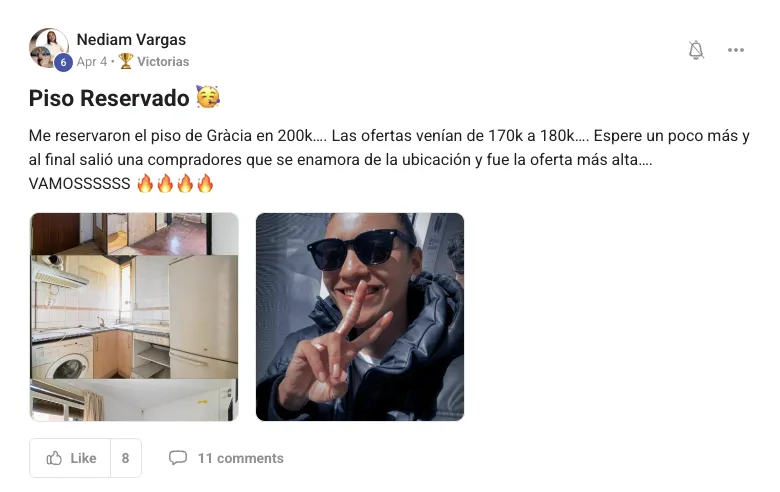
Task: View the 8 likes count
Action: point(126,458)
